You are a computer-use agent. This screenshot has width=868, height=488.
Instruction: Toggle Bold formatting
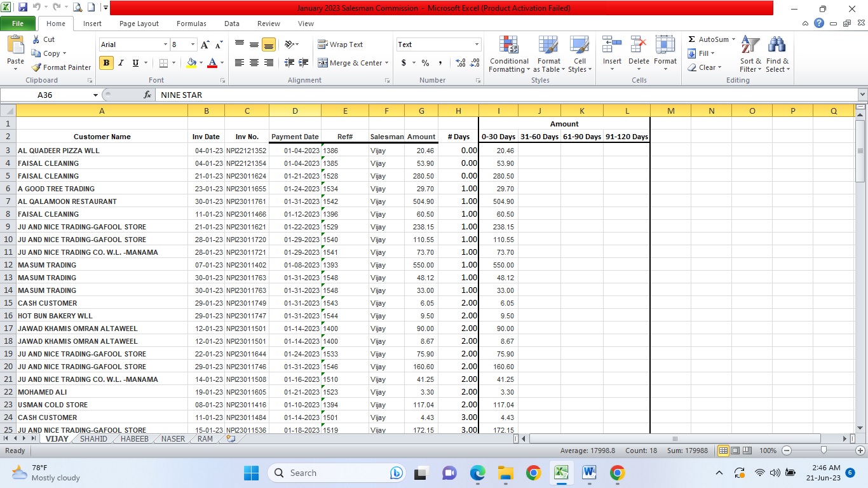tap(106, 63)
